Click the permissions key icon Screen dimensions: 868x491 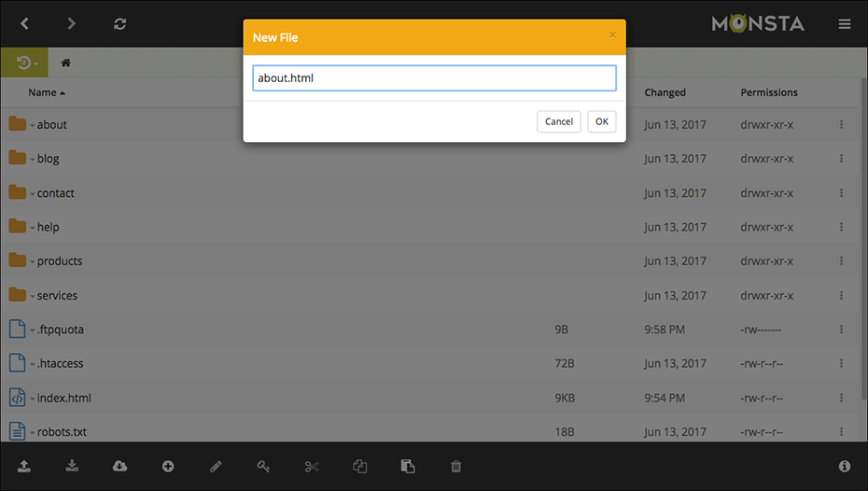(x=263, y=467)
